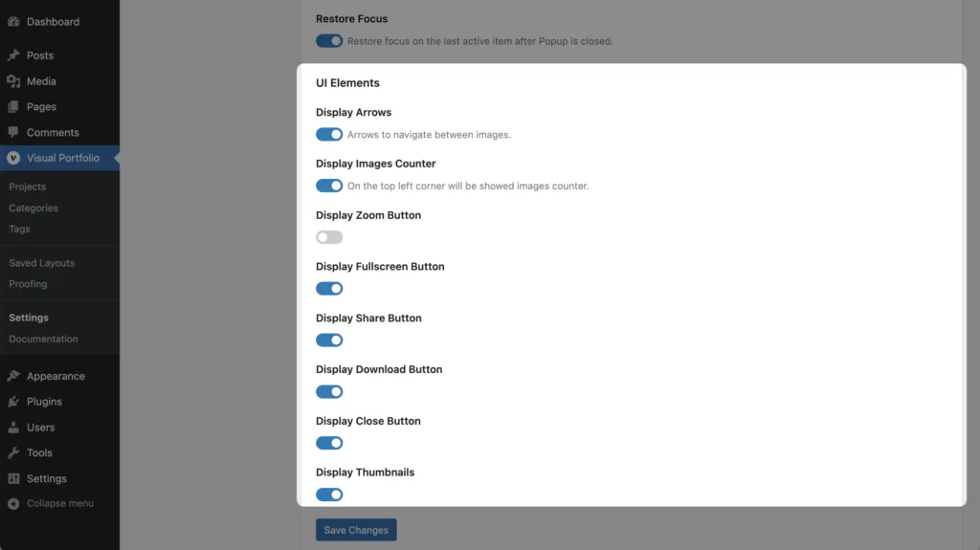Collapse the admin menu

[x=51, y=504]
